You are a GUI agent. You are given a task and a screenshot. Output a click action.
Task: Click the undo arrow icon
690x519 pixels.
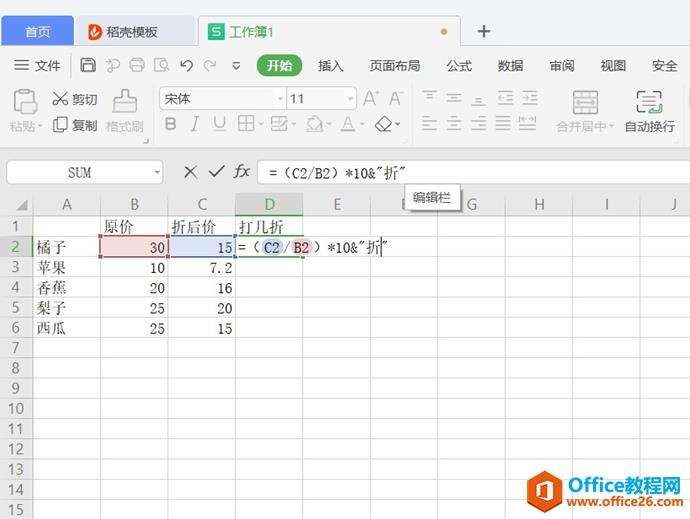point(186,66)
